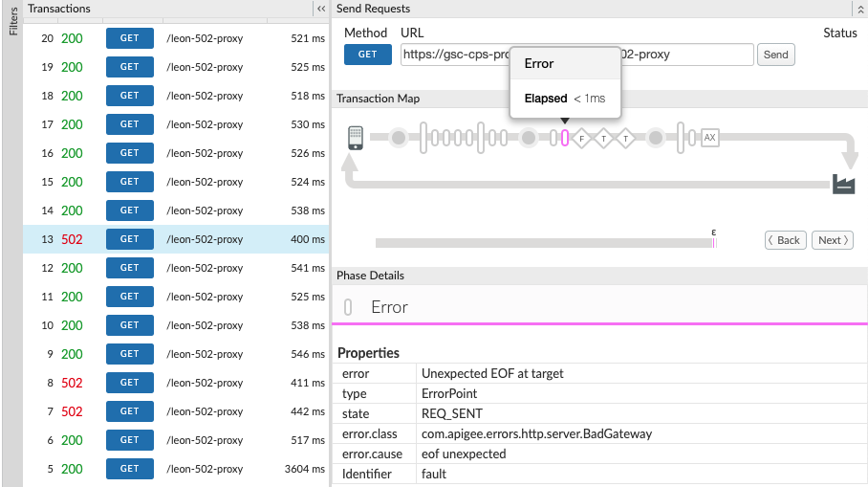Select transaction 13 with 502 status

pyautogui.click(x=175, y=239)
